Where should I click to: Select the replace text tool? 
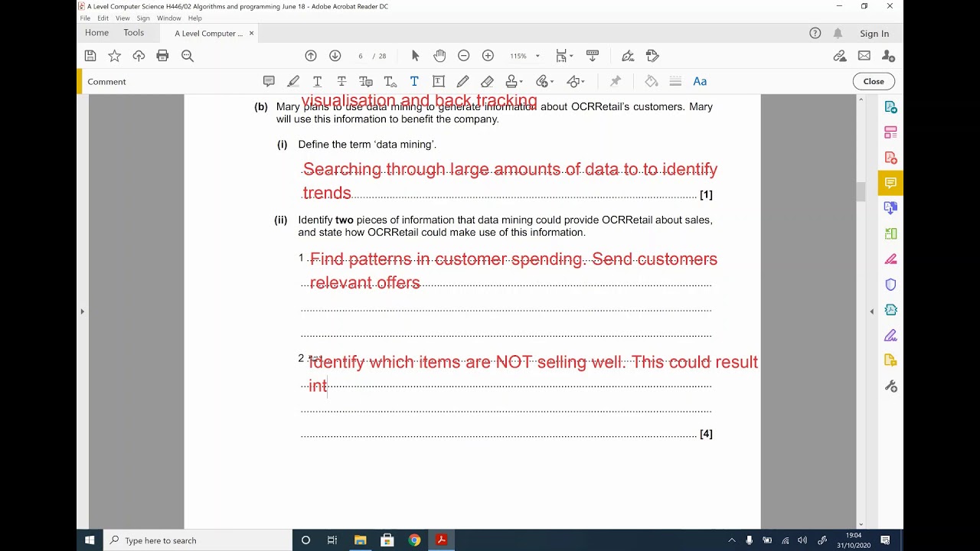(366, 81)
